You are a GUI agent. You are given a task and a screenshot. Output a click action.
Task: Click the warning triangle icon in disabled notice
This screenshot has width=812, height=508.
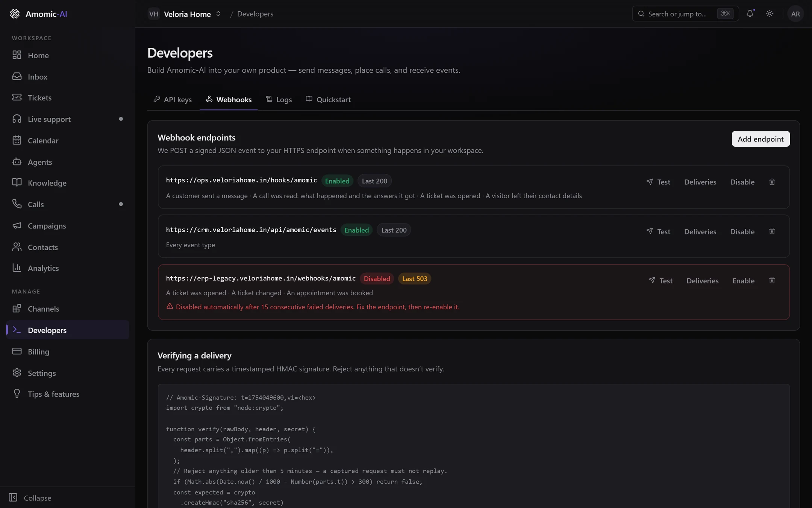(x=170, y=306)
